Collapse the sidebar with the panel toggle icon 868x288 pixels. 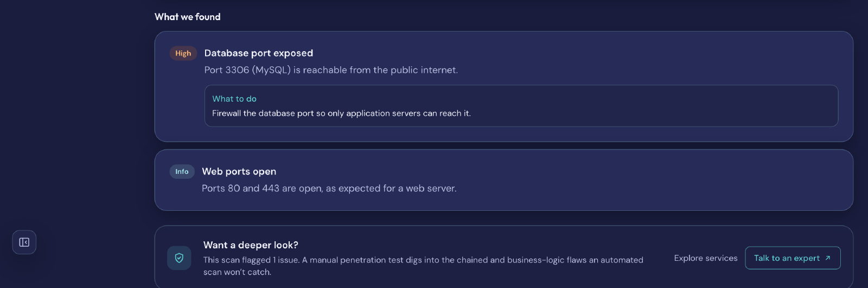tap(24, 242)
